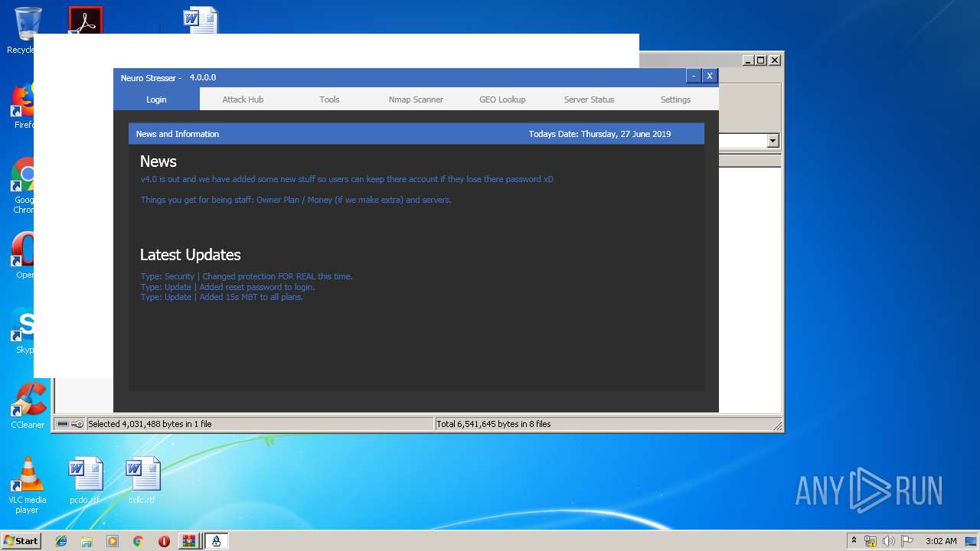Click the 'Things you get for being staff' line
Screen dimensions: 980x551
tap(296, 200)
